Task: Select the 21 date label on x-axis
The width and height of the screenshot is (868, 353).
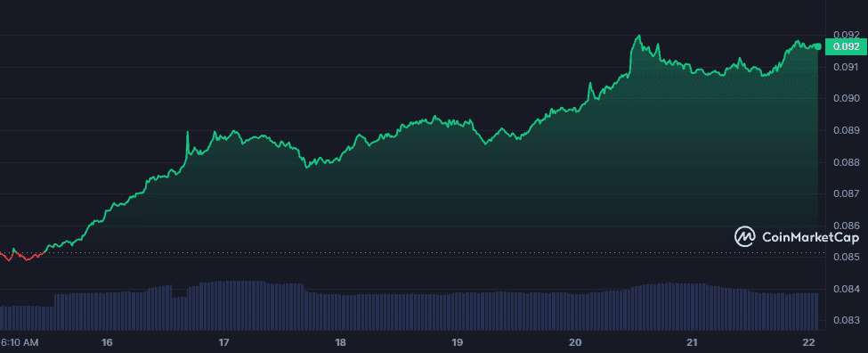Action: [693, 341]
